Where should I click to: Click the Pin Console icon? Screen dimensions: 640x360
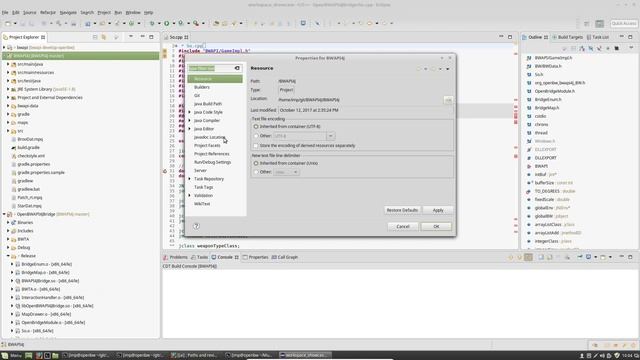pyautogui.click(x=580, y=257)
